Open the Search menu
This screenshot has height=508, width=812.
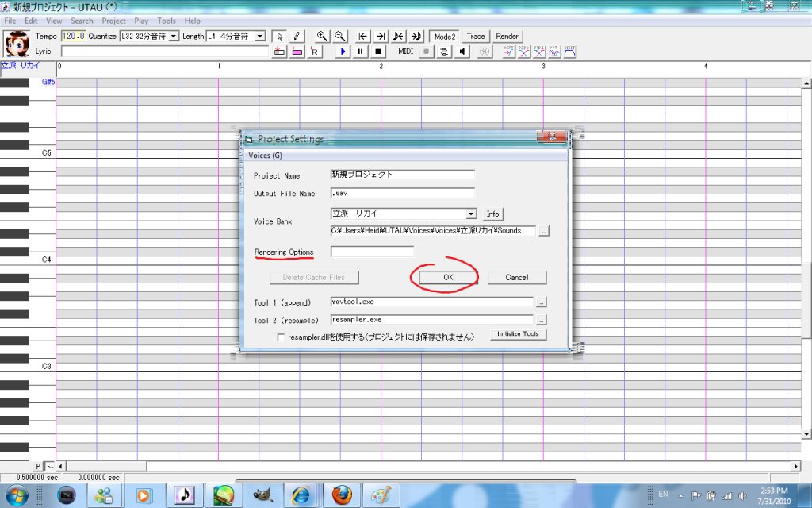(82, 21)
